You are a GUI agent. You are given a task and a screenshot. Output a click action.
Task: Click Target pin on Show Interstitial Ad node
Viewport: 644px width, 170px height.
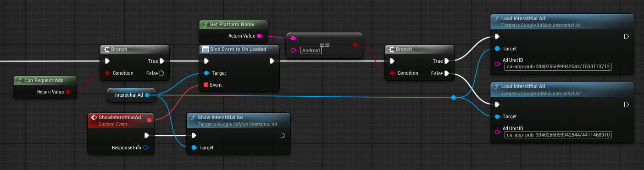[x=194, y=148]
